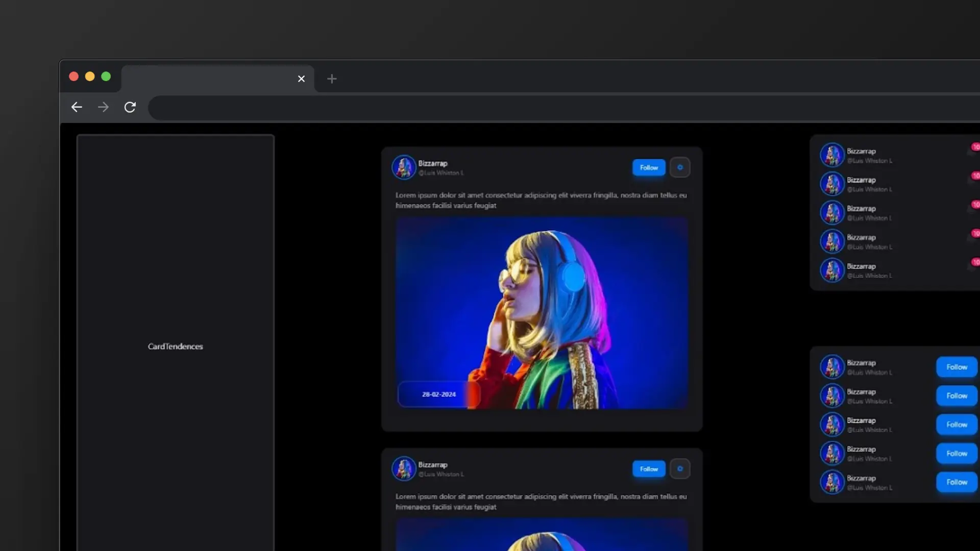Reload the page with the refresh icon
The width and height of the screenshot is (980, 551).
point(130,107)
